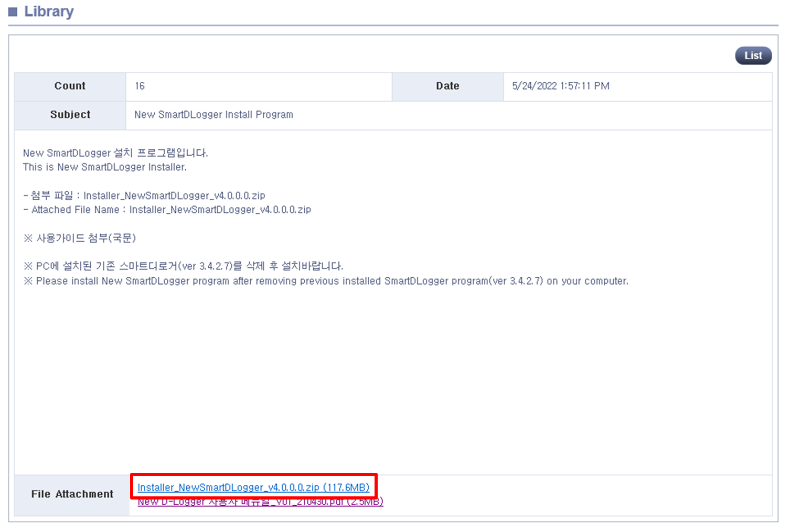Click the Count header cell
Image resolution: width=790 pixels, height=532 pixels.
coord(70,86)
